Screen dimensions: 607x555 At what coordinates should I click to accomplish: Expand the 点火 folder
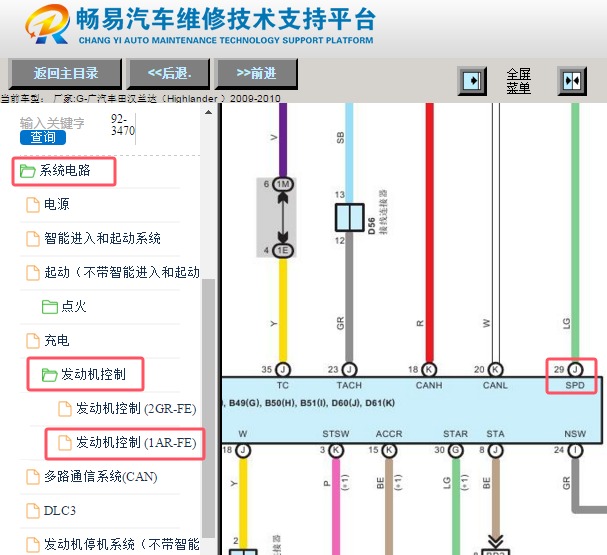74,307
